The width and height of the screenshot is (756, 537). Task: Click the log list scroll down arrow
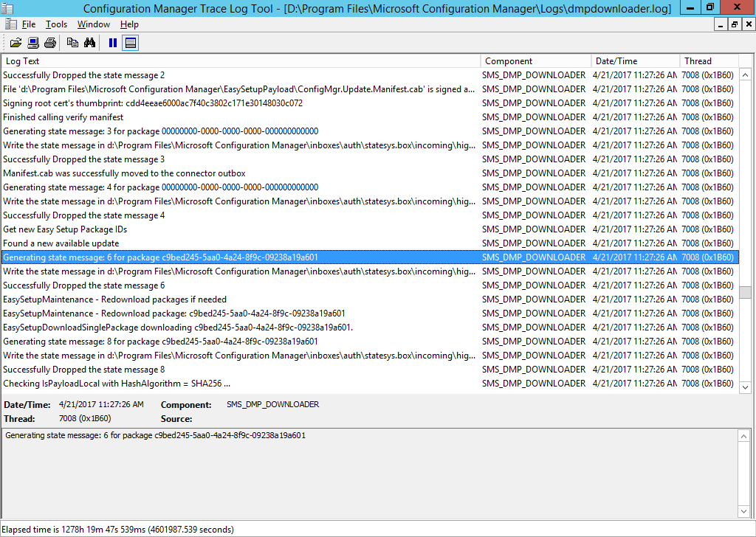click(745, 387)
